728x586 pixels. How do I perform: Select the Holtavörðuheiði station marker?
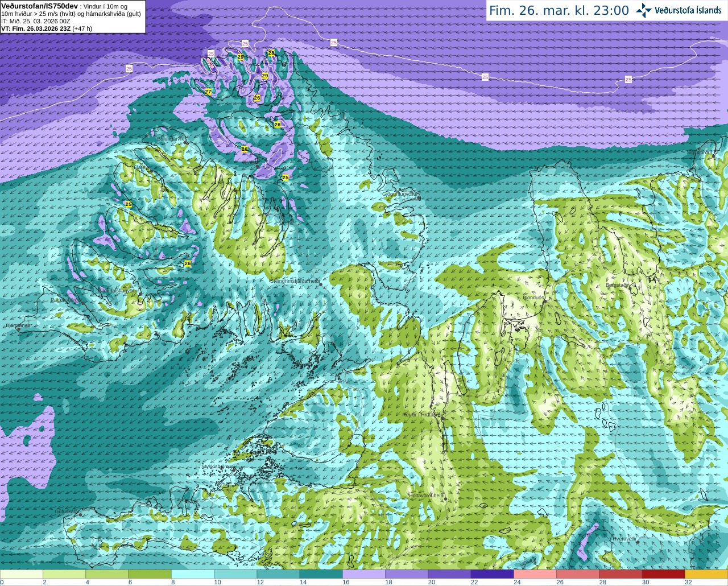445,499
